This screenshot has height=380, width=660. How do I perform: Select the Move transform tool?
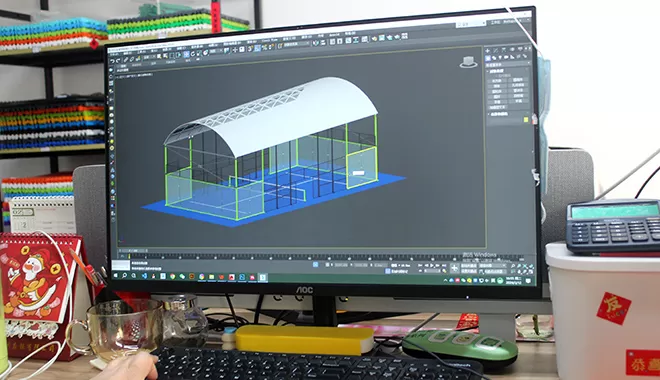[x=186, y=54]
